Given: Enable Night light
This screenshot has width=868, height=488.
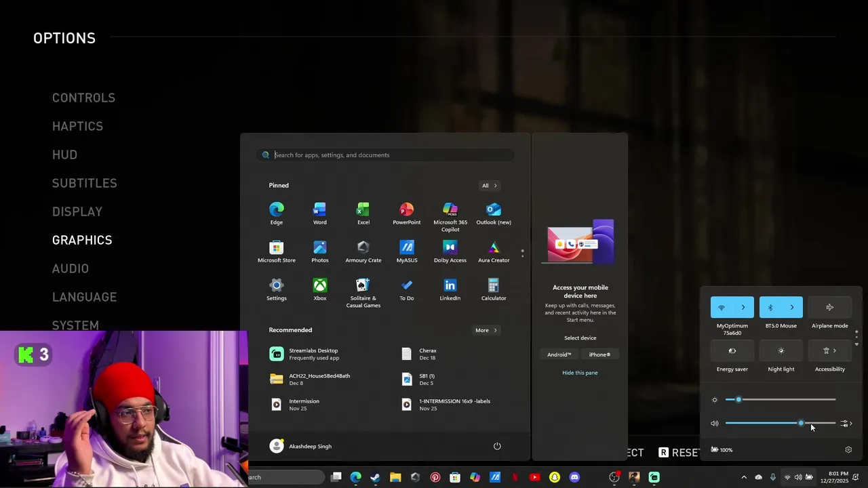Looking at the screenshot, I should click(x=781, y=351).
